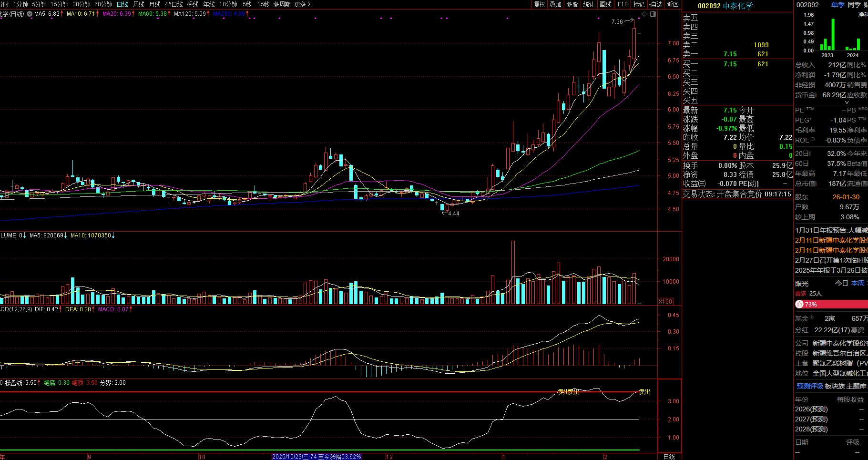Image resolution: width=868 pixels, height=460 pixels.
Task: Select the 5秒 period tab
Action: [x=247, y=4]
